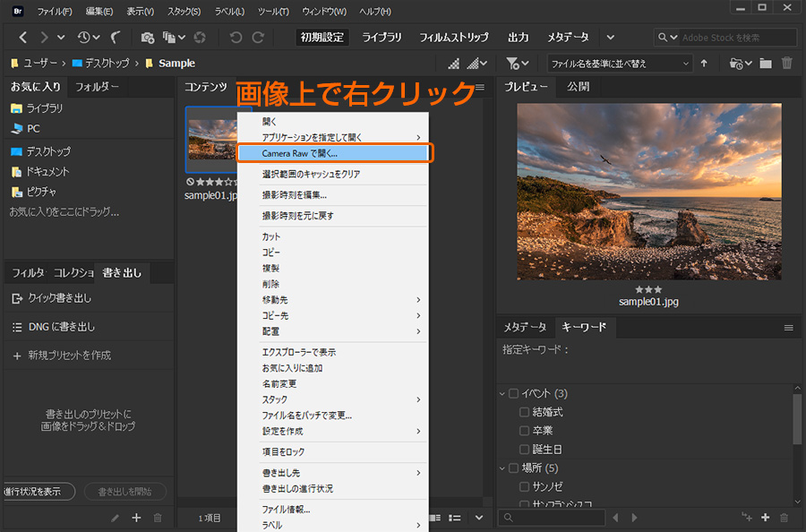Switch to ライブラリ workspace
806x532 pixels.
(382, 37)
